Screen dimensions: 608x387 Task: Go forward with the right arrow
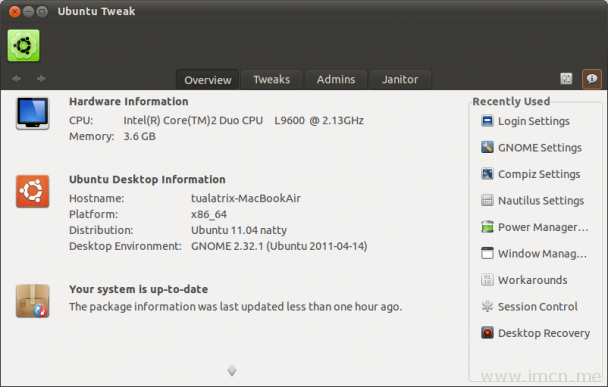click(x=41, y=79)
